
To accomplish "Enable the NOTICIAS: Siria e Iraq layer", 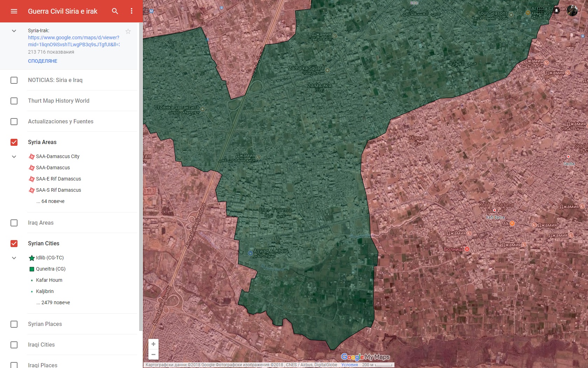I will tap(14, 80).
